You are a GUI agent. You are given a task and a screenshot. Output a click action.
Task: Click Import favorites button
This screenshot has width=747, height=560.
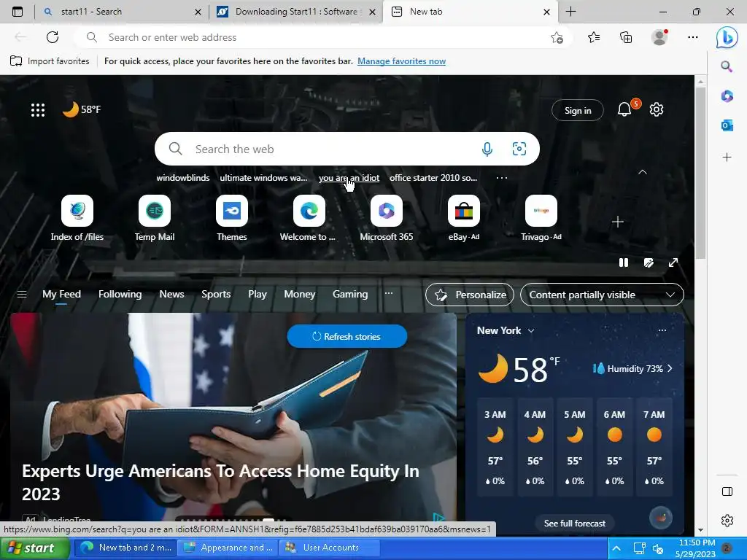[x=50, y=61]
